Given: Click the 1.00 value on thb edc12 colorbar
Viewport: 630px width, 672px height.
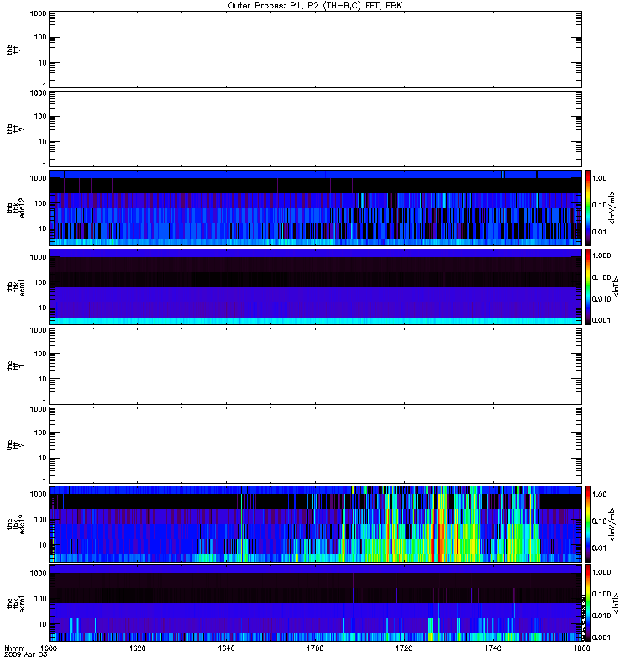Looking at the screenshot, I should pos(600,178).
